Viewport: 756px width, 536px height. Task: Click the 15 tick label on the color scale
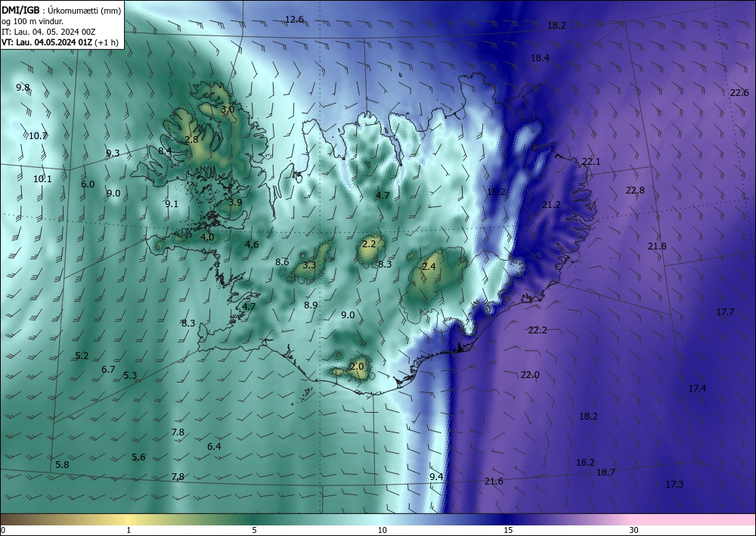508,531
